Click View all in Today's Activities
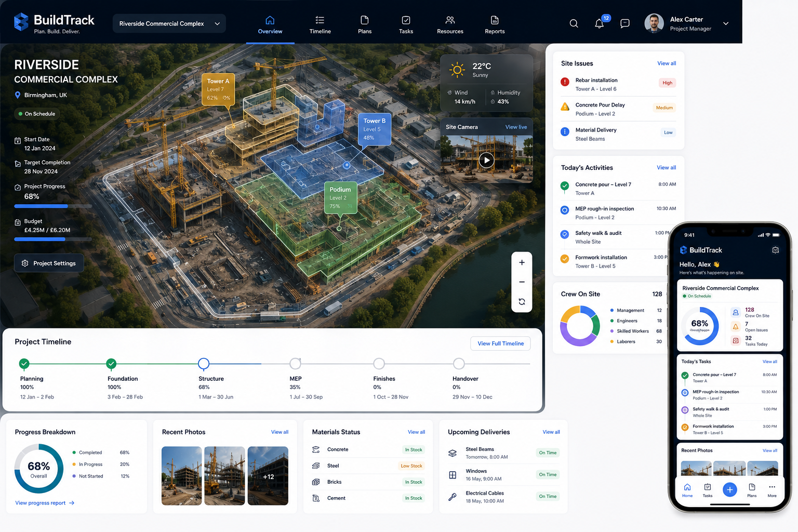Viewport: 798px width, 532px height. pyautogui.click(x=666, y=167)
